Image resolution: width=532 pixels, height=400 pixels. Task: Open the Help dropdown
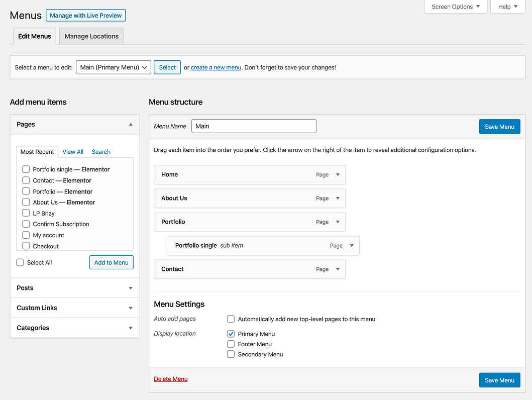(x=507, y=7)
